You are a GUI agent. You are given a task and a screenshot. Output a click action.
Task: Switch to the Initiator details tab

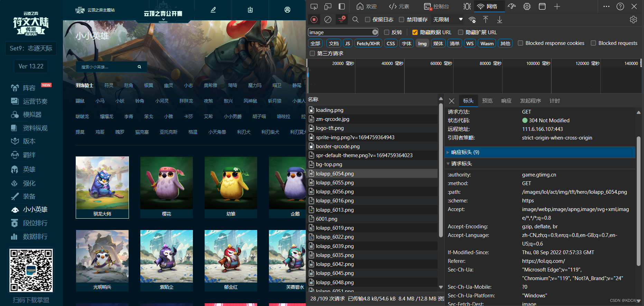point(531,101)
